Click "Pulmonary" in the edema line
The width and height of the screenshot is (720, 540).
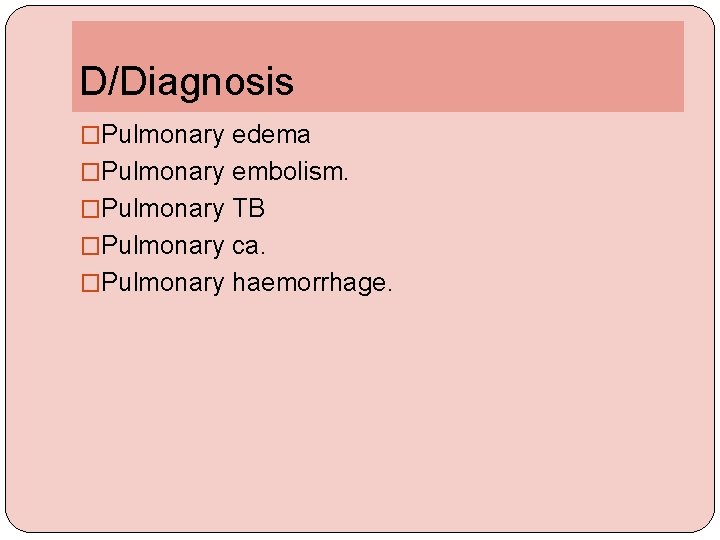point(163,135)
